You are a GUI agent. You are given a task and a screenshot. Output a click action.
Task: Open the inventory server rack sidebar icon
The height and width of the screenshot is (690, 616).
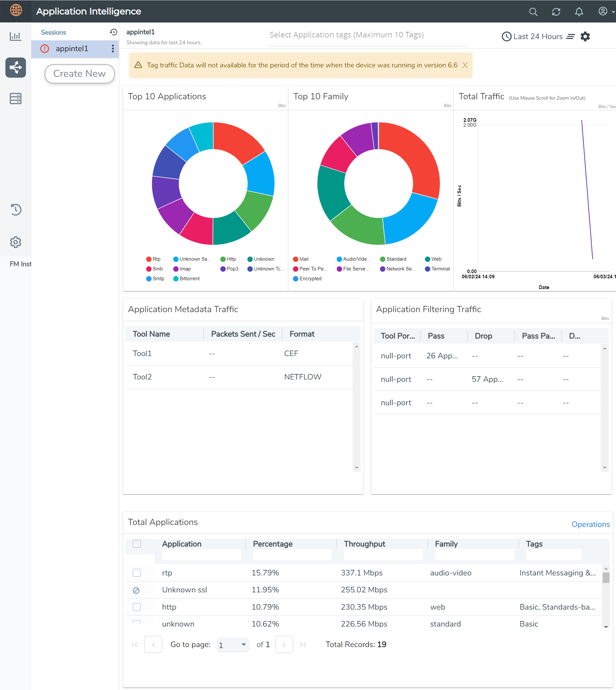(x=16, y=99)
